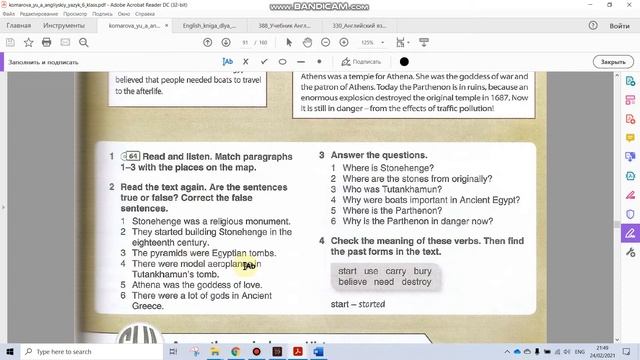
Task: Click the ENG language indicator
Action: click(x=580, y=352)
